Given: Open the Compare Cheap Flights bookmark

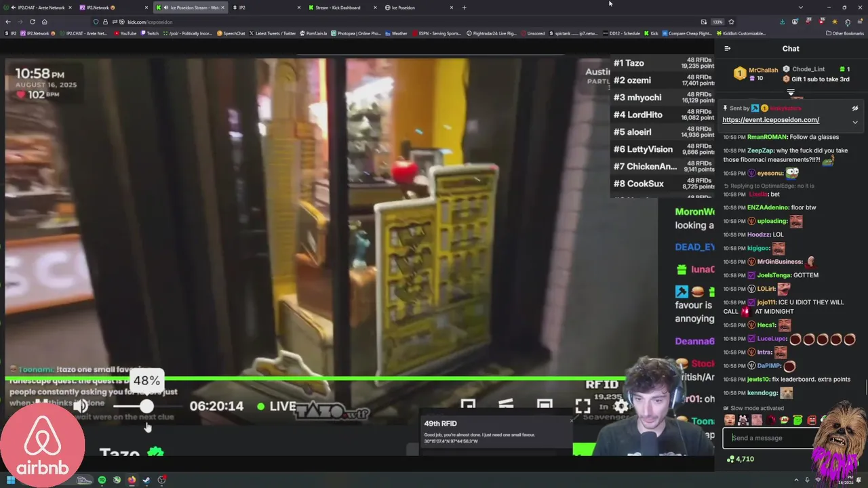Looking at the screenshot, I should (688, 33).
